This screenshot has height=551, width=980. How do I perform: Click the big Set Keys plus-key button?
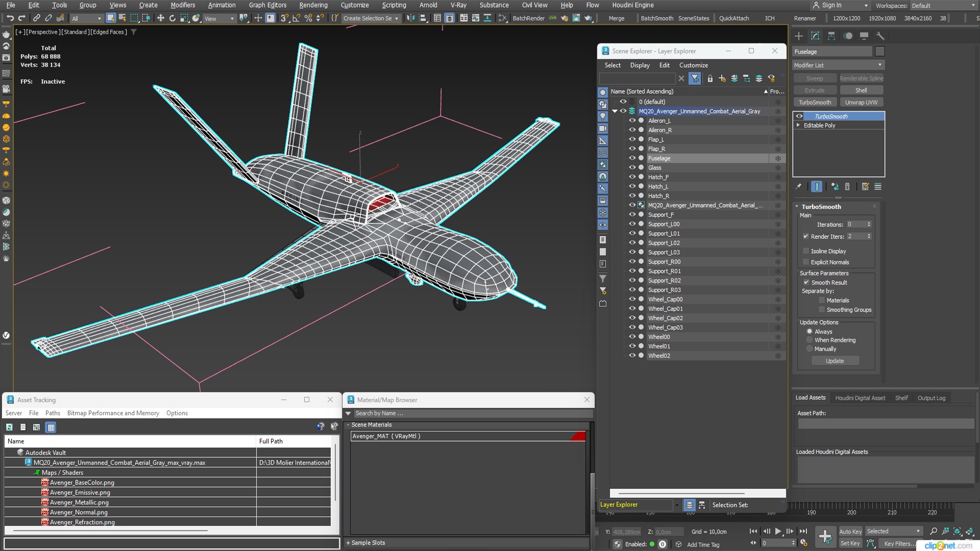click(825, 536)
